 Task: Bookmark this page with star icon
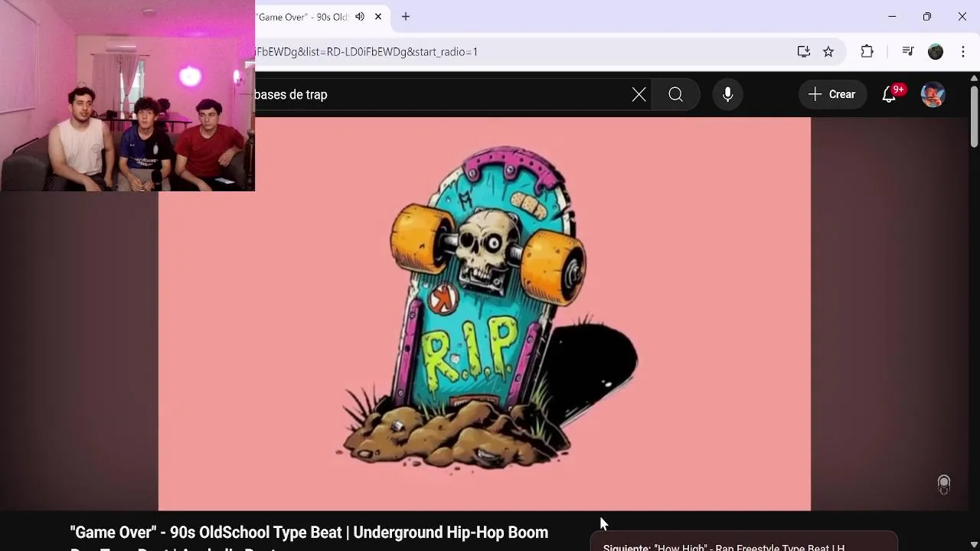[x=828, y=51]
